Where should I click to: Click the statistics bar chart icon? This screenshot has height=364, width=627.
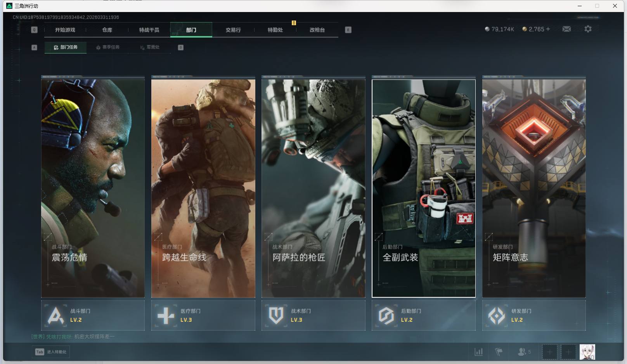[x=479, y=352]
